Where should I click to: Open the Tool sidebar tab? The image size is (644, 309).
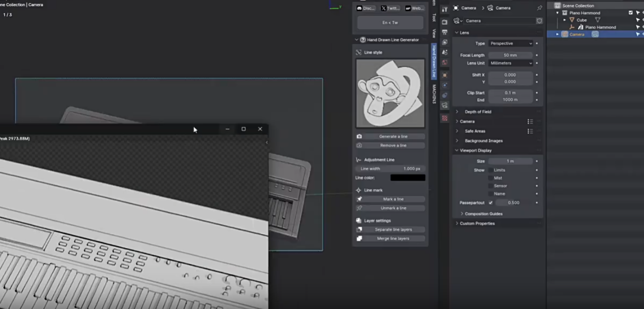pos(434,18)
